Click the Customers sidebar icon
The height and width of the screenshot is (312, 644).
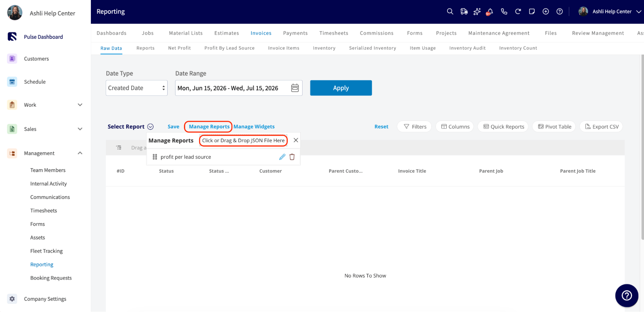12,59
